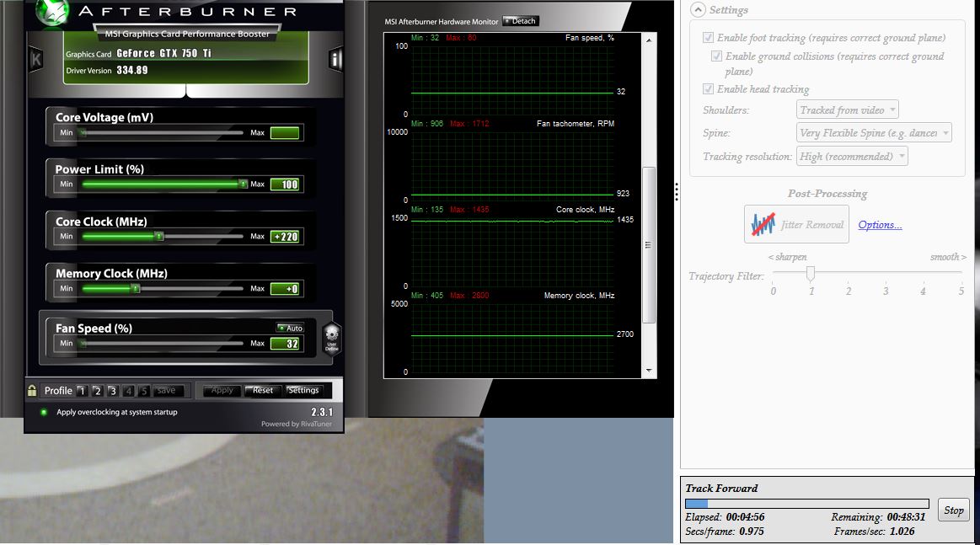980x545 pixels.
Task: Click the fan User Define gear icon
Action: tap(332, 337)
